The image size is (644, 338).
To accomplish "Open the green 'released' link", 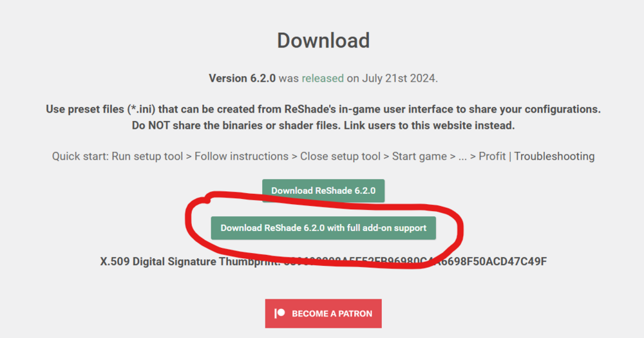I will point(323,78).
